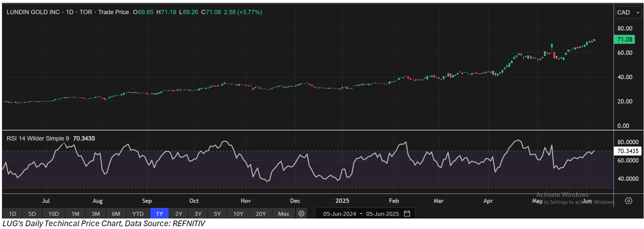Choose the 1M range tab

[75, 214]
